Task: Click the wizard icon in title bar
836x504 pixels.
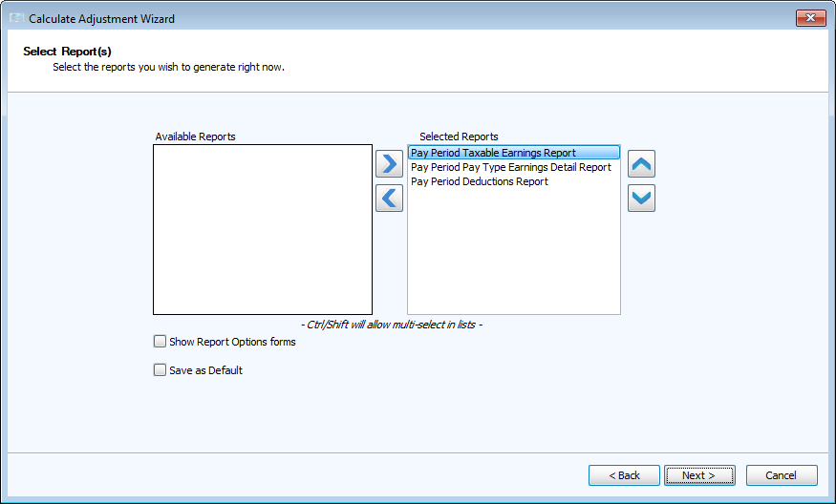Action: coord(15,19)
